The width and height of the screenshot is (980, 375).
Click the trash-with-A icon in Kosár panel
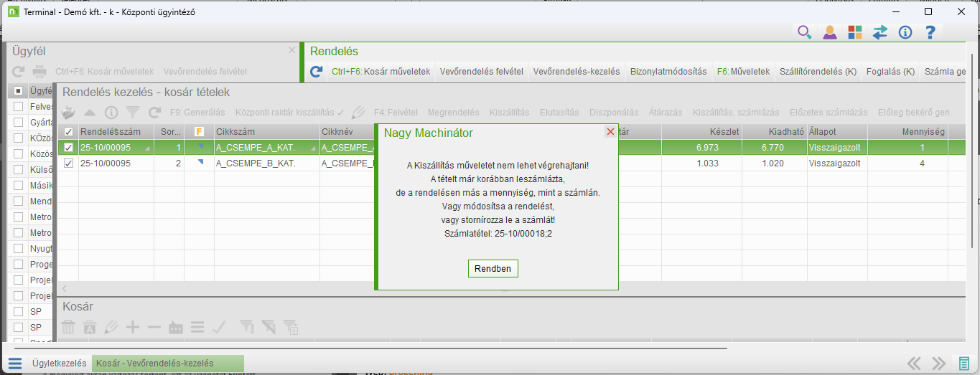(x=90, y=327)
